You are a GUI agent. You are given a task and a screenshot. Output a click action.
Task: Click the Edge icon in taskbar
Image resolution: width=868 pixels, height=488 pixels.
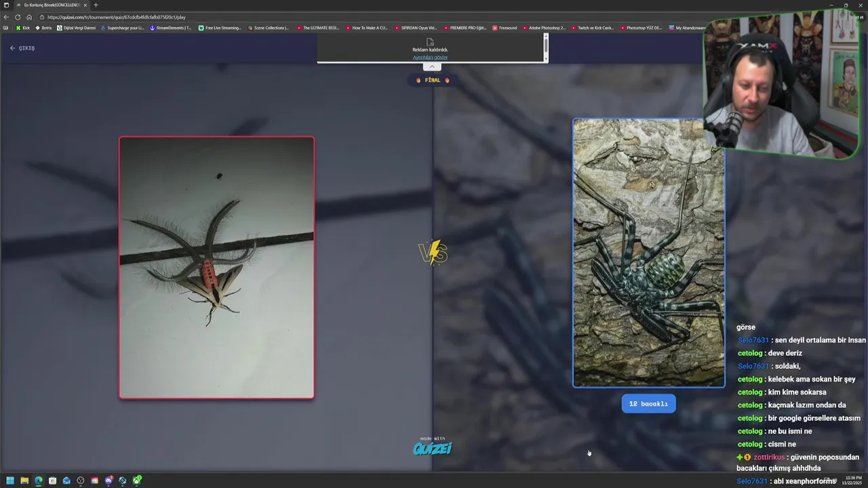pos(39,481)
